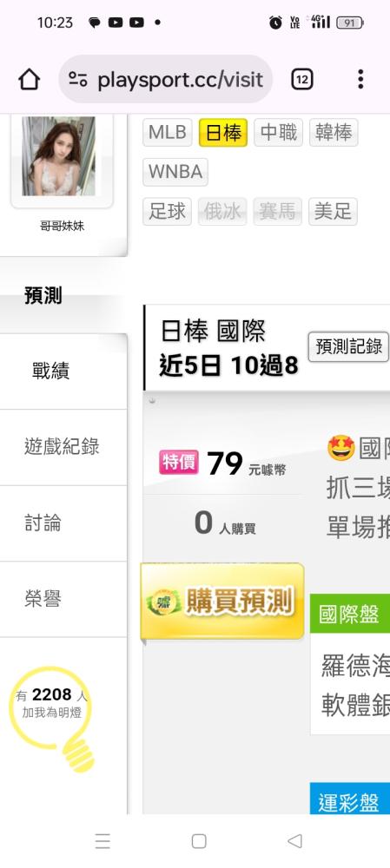Open the tab switcher showing 12 tabs
Image resolution: width=390 pixels, height=868 pixels.
[x=302, y=80]
